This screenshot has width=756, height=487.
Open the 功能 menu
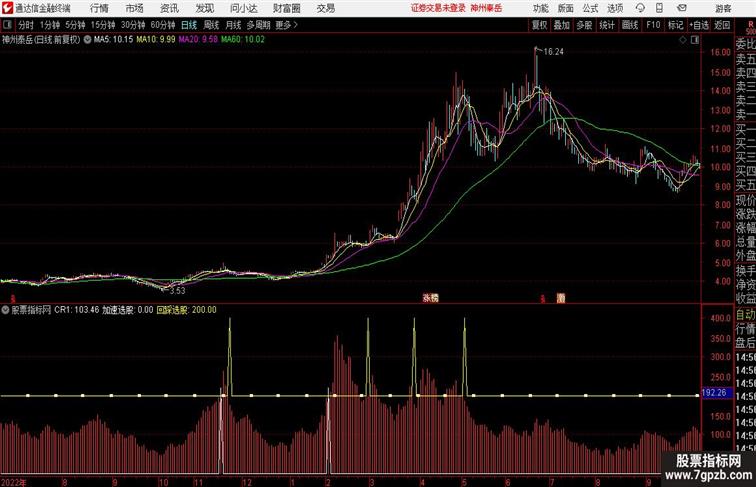click(540, 8)
